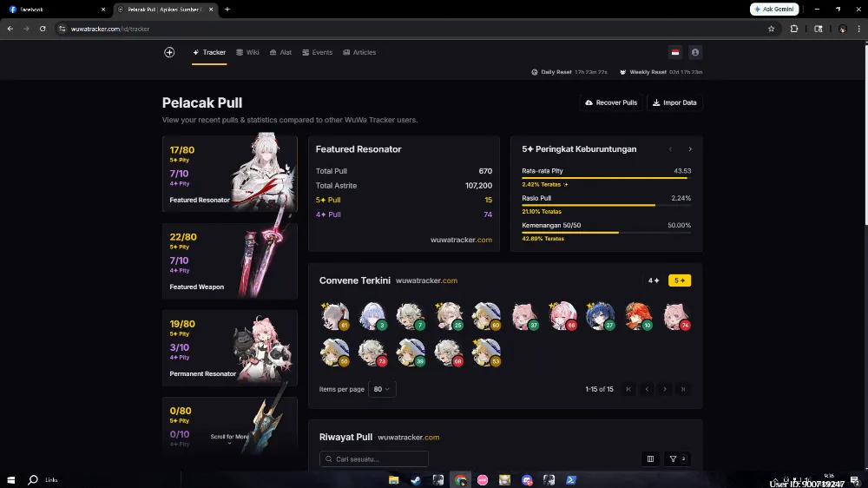Screen dimensions: 868x488
Task: Select the Featured Resonator banner card
Action: pyautogui.click(x=230, y=174)
